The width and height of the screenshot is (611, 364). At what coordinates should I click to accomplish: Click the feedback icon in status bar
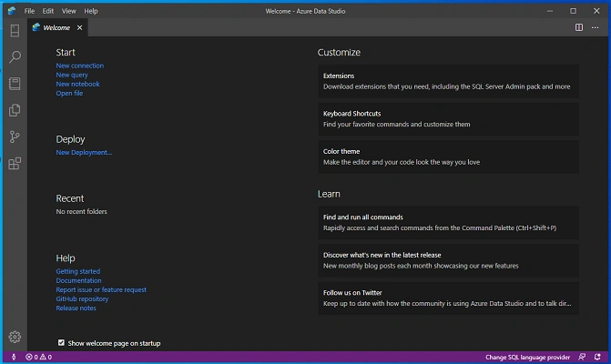[x=582, y=357]
